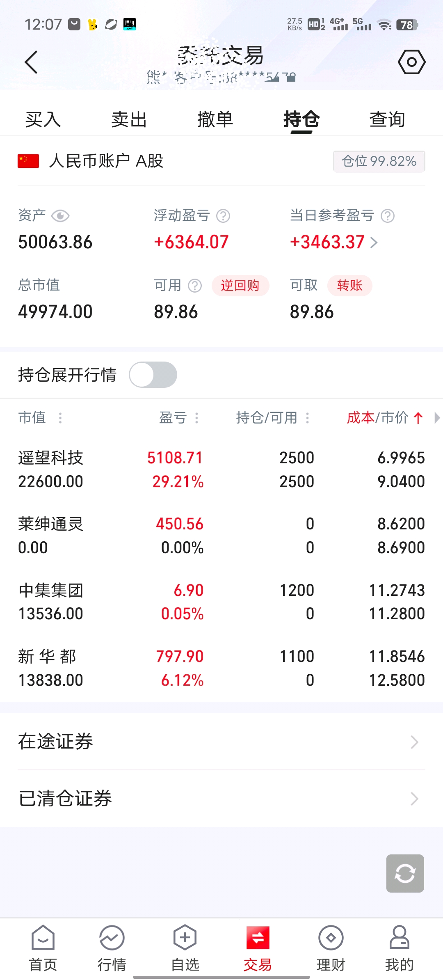
Task: Hide assets with the eye icon
Action: 60,216
